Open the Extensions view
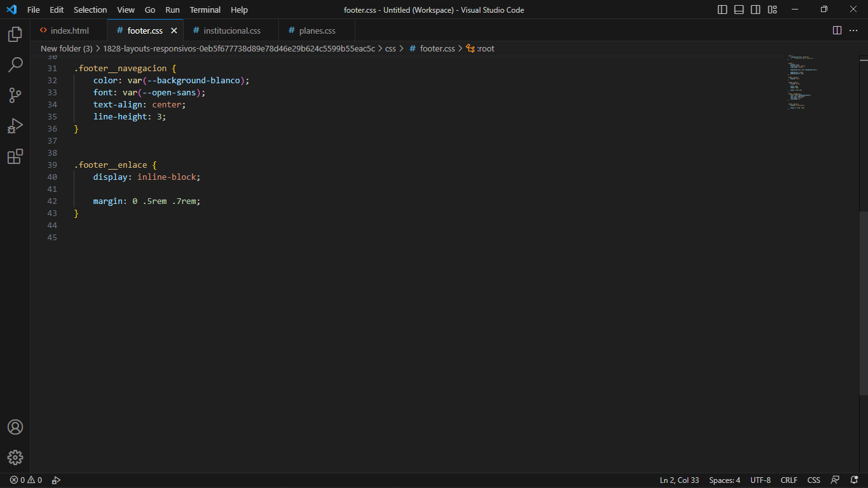Image resolution: width=868 pixels, height=488 pixels. point(15,156)
